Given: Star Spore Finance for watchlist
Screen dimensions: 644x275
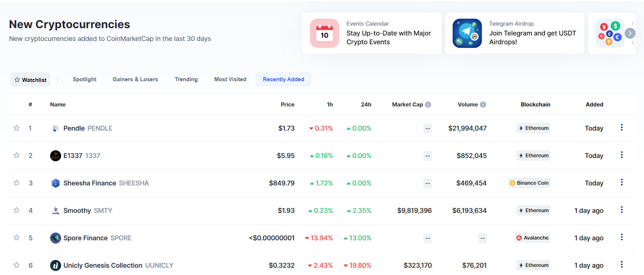Looking at the screenshot, I should click(x=16, y=238).
